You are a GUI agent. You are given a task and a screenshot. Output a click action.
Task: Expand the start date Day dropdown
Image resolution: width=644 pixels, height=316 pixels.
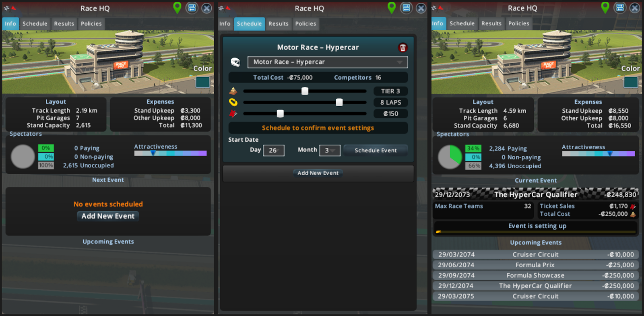pos(274,151)
